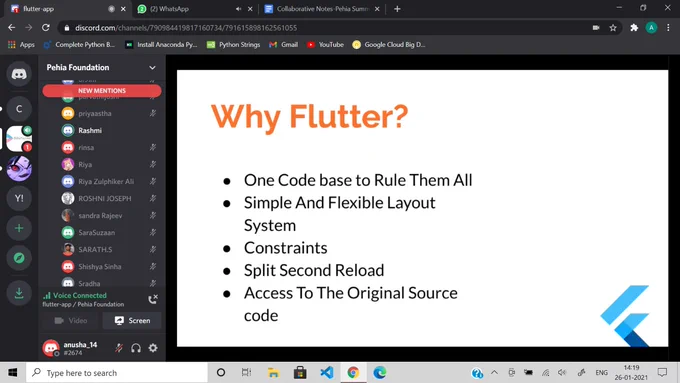
Task: Mute audio on WhatsApp tab
Action: point(239,9)
